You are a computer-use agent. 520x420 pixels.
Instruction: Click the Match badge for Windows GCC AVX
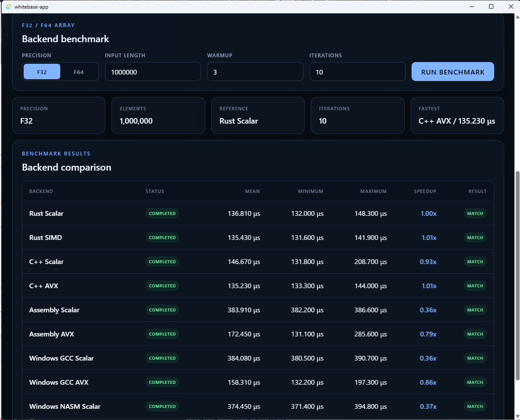[475, 382]
